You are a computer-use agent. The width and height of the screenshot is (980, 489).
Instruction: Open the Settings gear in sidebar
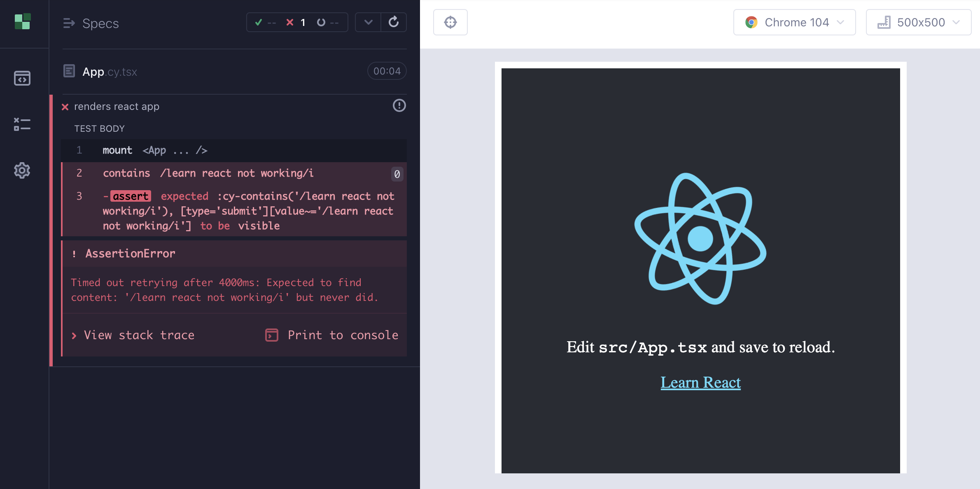tap(22, 170)
